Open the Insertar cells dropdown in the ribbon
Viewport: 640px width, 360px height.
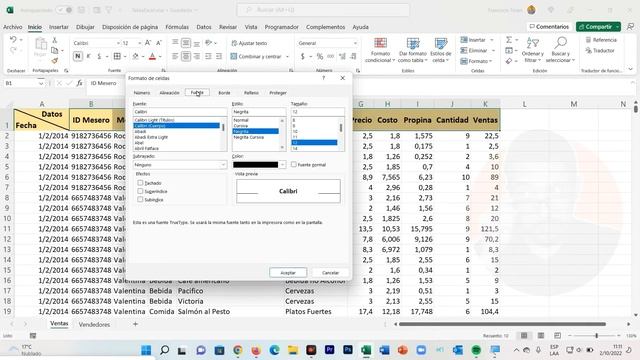[x=492, y=40]
